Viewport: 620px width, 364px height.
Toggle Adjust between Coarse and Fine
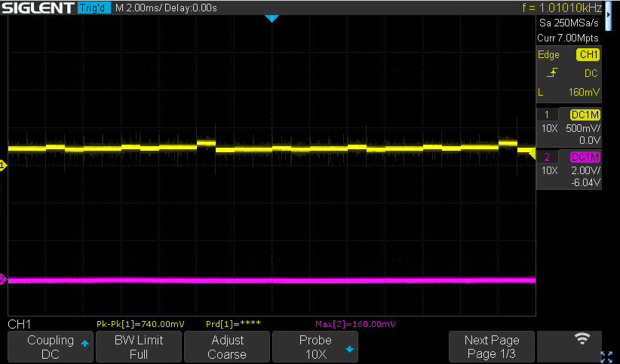pos(227,347)
